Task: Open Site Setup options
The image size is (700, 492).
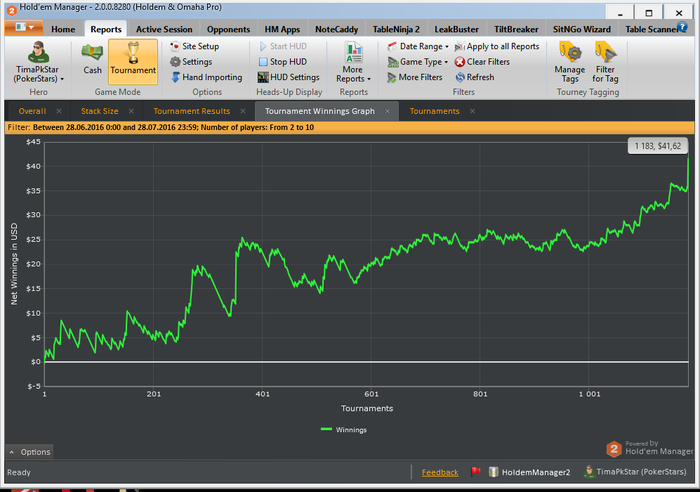Action: pyautogui.click(x=195, y=46)
